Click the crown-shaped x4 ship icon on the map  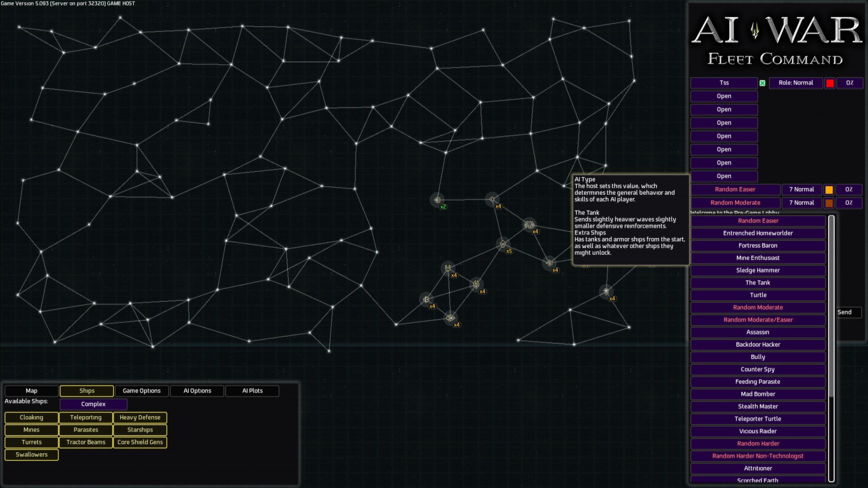coord(447,268)
